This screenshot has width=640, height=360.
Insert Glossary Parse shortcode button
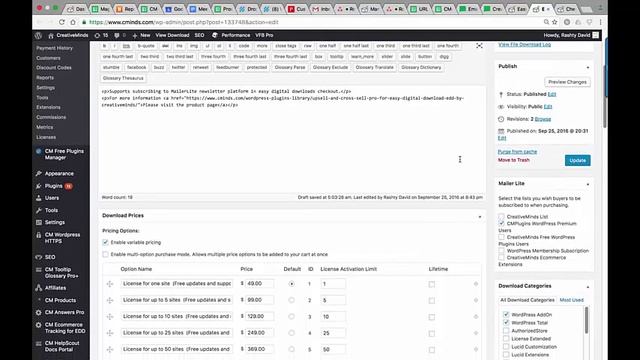pos(290,67)
